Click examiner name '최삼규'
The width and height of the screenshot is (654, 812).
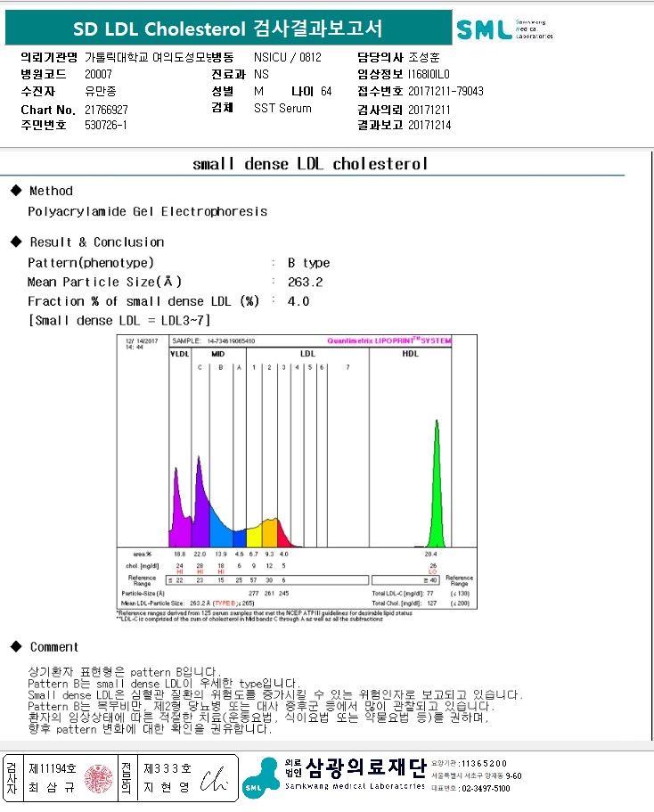click(52, 787)
